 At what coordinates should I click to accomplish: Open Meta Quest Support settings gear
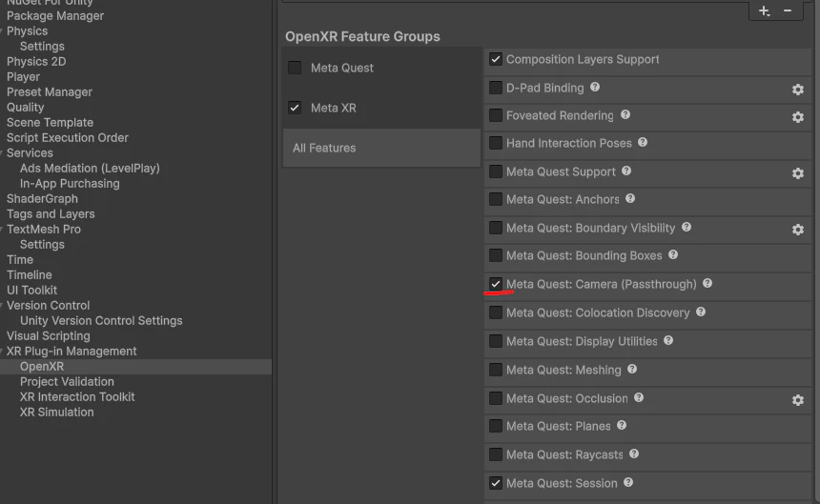click(797, 173)
